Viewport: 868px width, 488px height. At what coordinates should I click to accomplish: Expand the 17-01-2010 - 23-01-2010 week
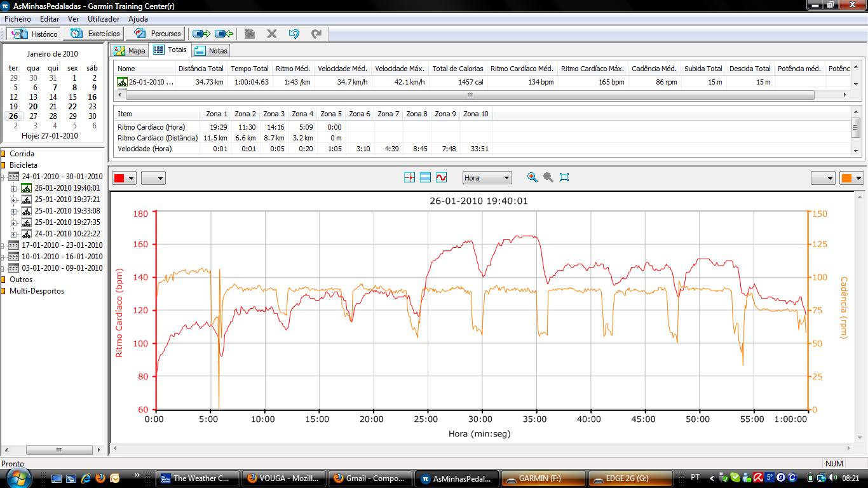[3, 245]
